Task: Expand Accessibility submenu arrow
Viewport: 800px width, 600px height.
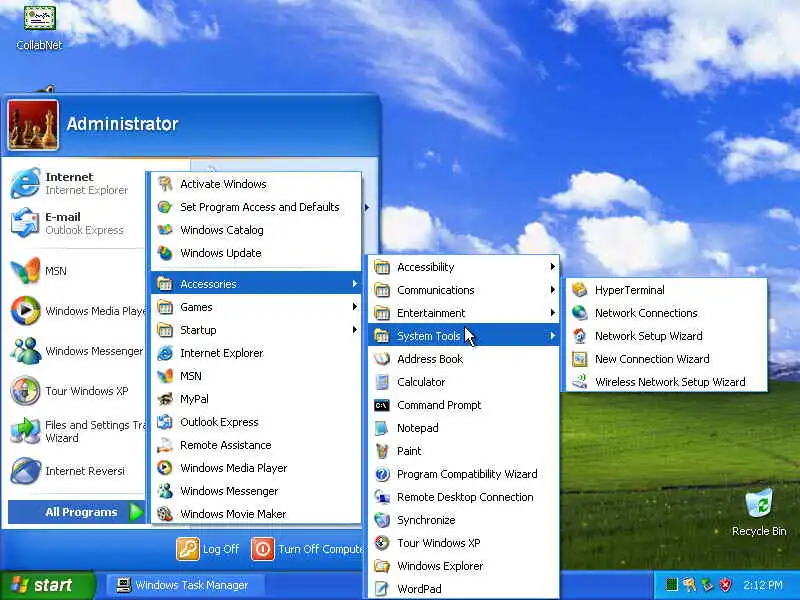Action: click(x=553, y=267)
